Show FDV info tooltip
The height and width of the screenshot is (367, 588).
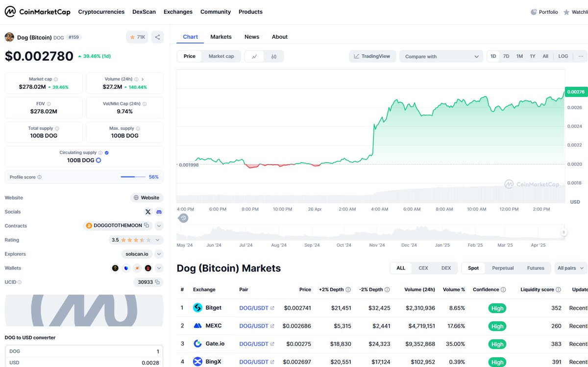(49, 104)
